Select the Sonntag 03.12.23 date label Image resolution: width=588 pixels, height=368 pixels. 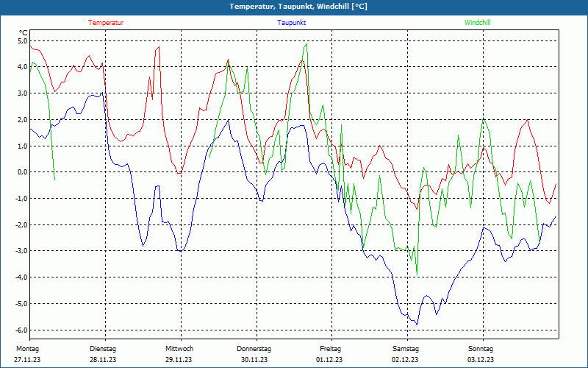pyautogui.click(x=481, y=354)
